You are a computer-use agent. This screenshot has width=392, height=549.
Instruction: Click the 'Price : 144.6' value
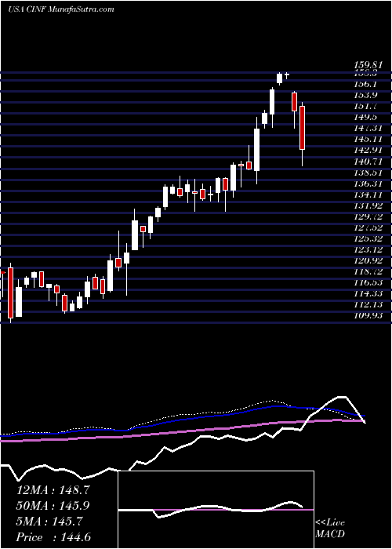pyautogui.click(x=53, y=537)
